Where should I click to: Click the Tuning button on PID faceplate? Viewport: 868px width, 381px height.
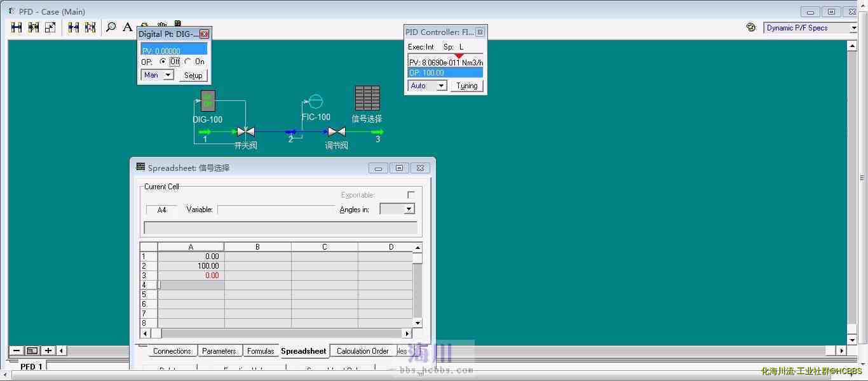pos(467,86)
